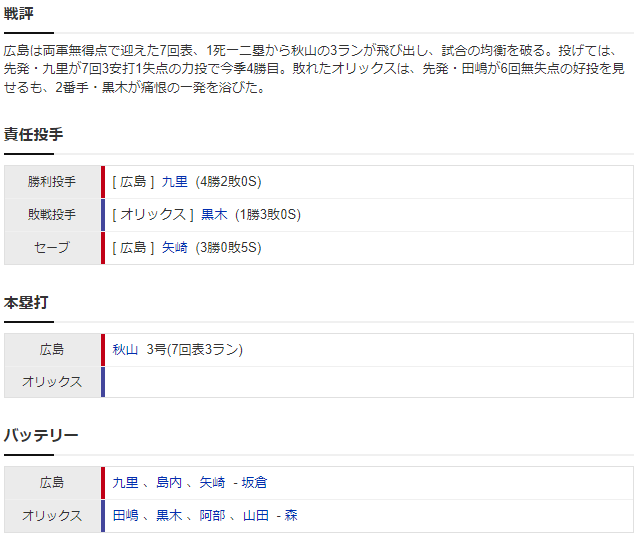The width and height of the screenshot is (640, 540).
Task: Select the 責任投手 heading
Action: tap(33, 134)
